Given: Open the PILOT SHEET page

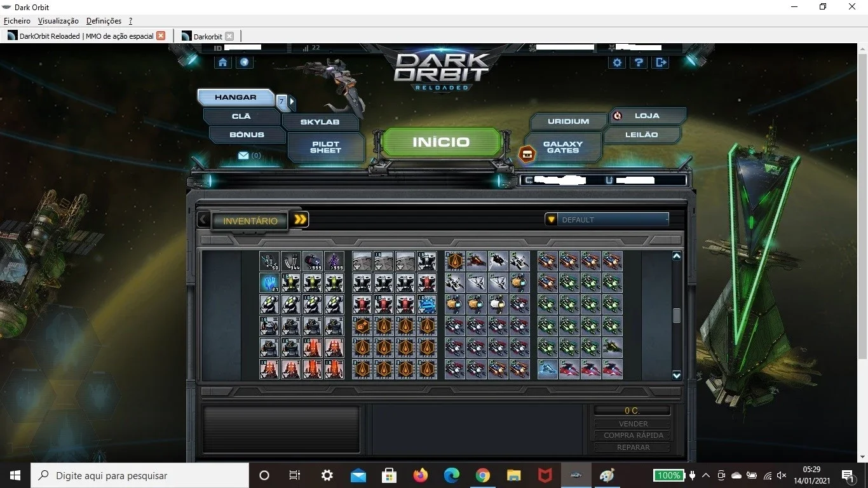Looking at the screenshot, I should 325,147.
